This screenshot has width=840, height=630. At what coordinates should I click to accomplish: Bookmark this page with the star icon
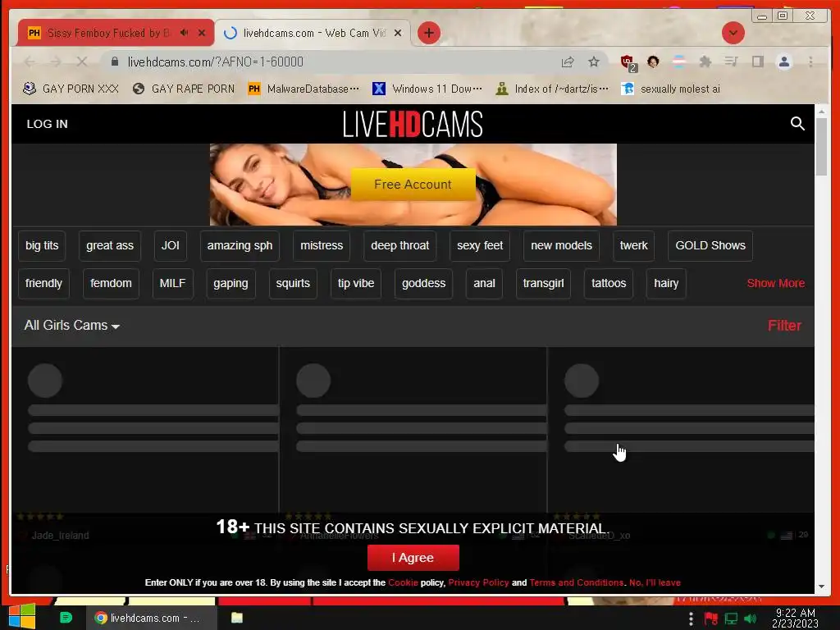tap(594, 62)
